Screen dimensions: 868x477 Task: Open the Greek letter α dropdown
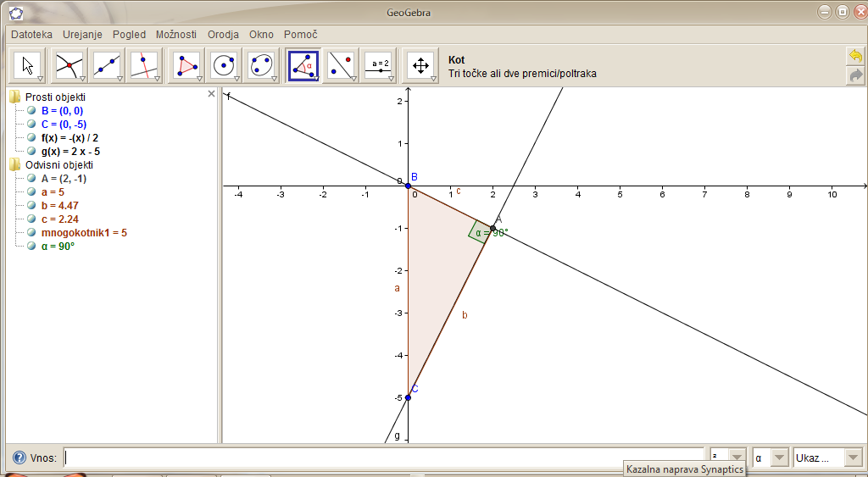(x=770, y=458)
